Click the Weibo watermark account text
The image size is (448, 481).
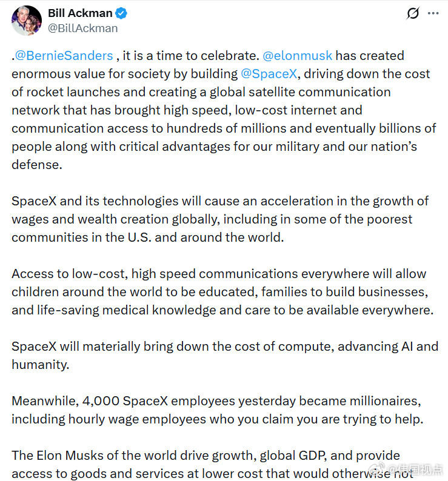pos(415,469)
